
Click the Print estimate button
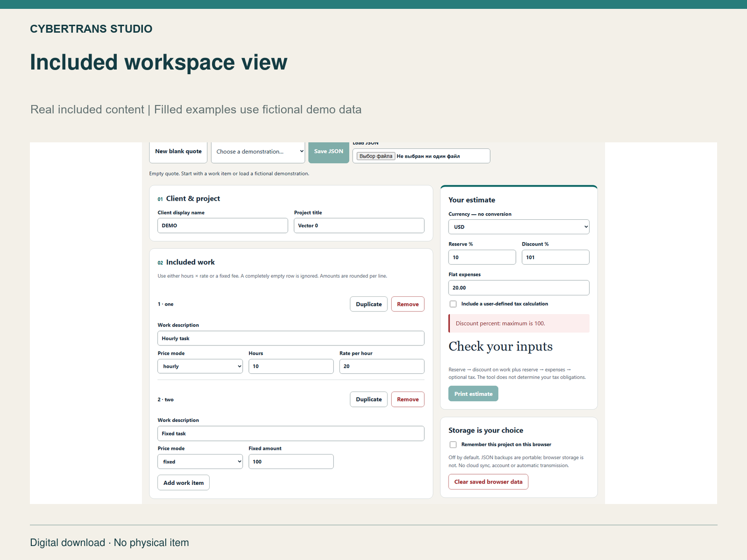(473, 394)
